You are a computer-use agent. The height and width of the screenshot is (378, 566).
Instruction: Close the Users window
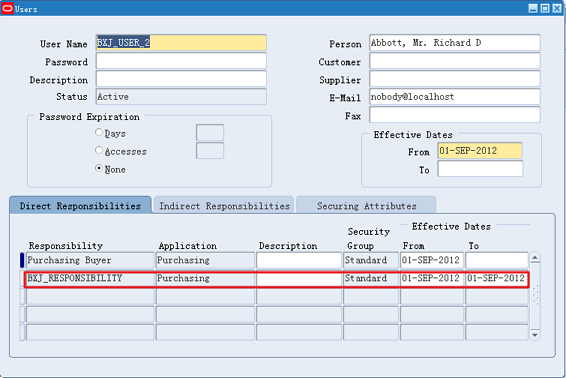pyautogui.click(x=557, y=8)
